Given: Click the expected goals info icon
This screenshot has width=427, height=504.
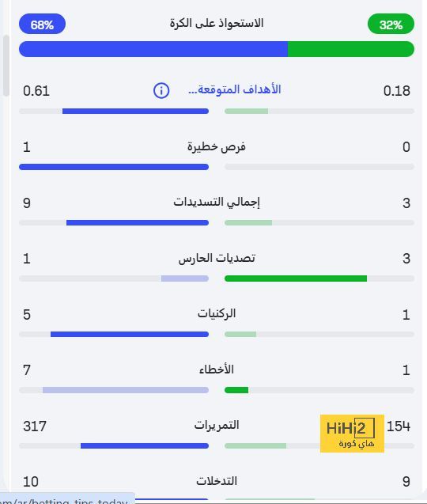Looking at the screenshot, I should click(x=161, y=91).
